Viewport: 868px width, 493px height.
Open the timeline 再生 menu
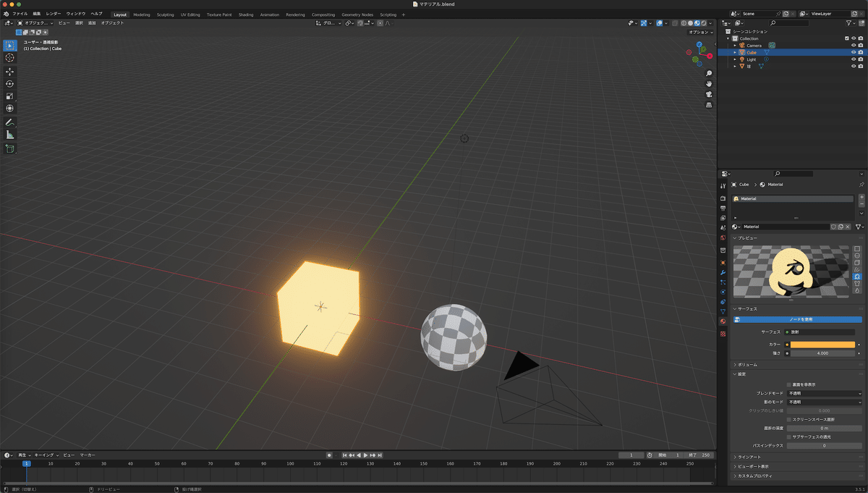click(x=24, y=455)
